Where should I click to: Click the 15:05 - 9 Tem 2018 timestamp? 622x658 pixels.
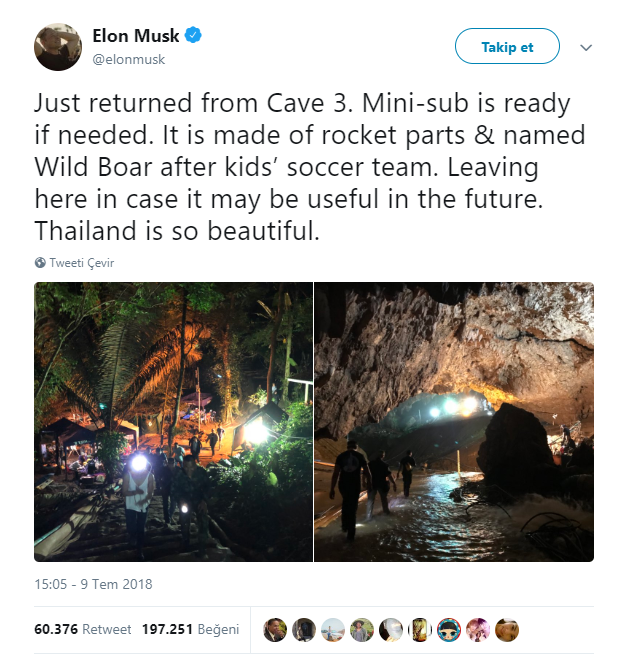click(x=93, y=584)
